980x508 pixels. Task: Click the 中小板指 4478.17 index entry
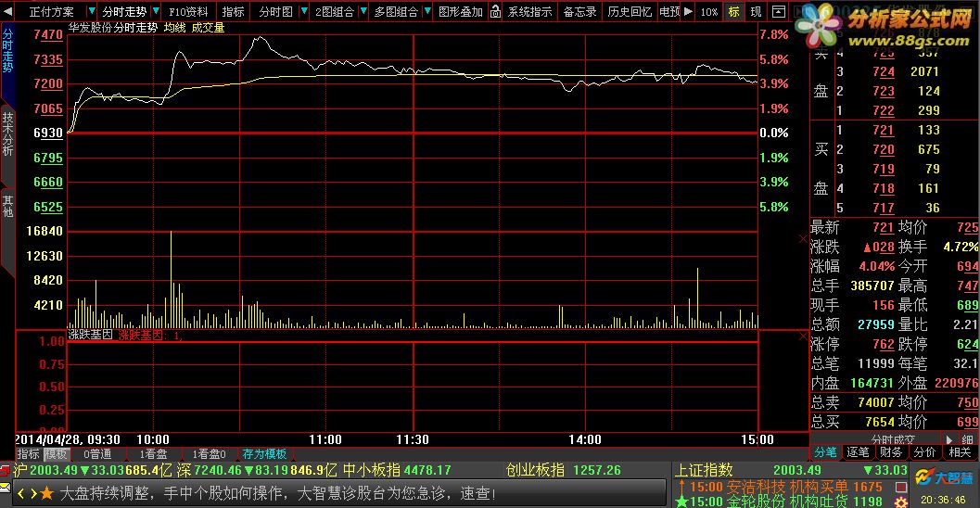click(x=397, y=470)
